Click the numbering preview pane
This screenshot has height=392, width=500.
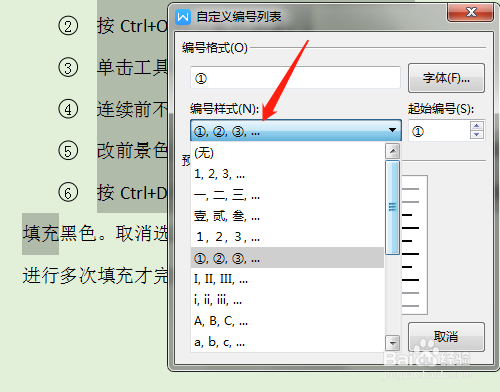[x=414, y=245]
